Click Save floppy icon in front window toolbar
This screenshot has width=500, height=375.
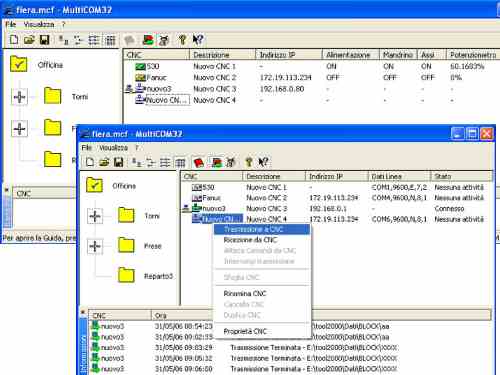(x=118, y=162)
